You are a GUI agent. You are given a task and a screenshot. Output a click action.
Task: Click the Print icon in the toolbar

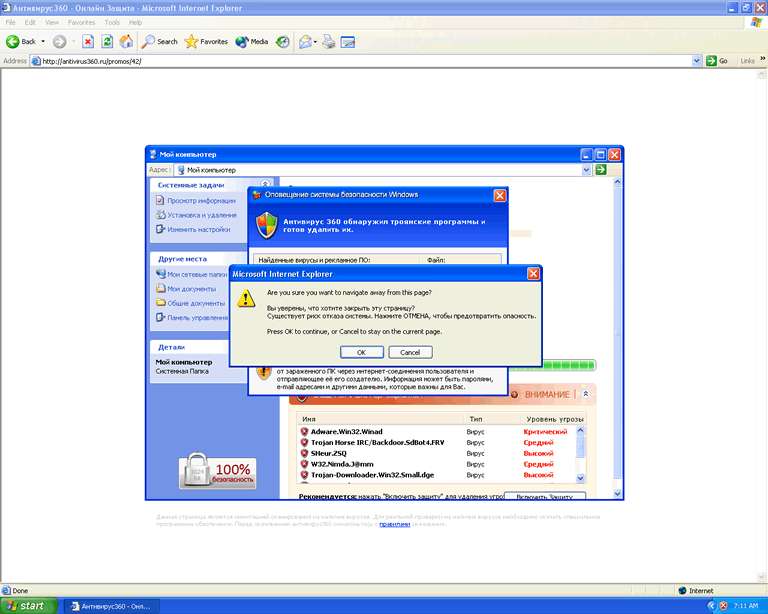328,42
